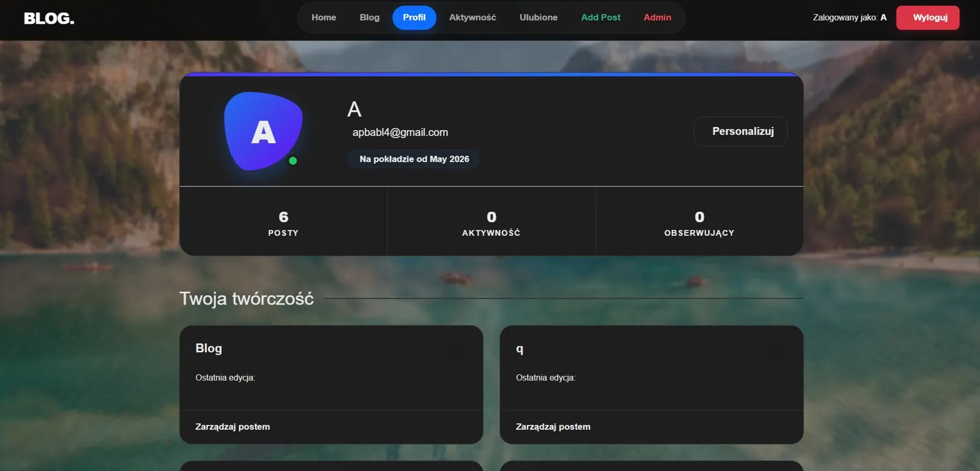Open the Ulubione nav item
Screen dimensions: 980x471
pyautogui.click(x=539, y=18)
